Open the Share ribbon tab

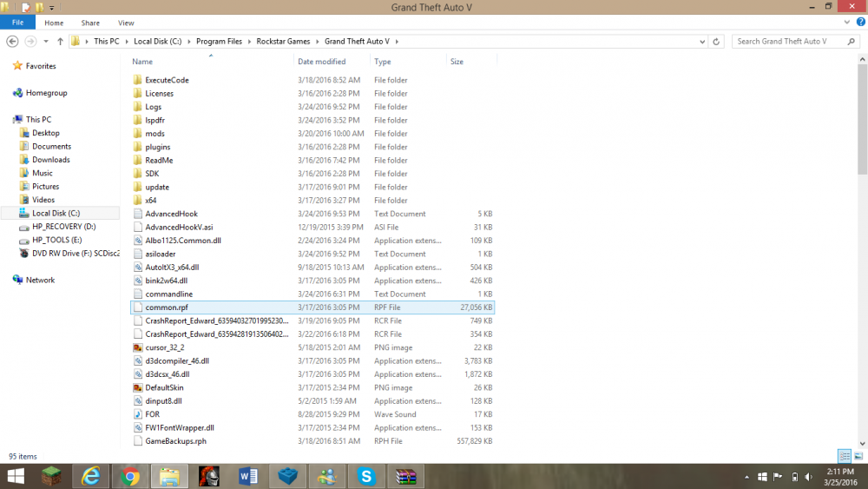pyautogui.click(x=90, y=23)
